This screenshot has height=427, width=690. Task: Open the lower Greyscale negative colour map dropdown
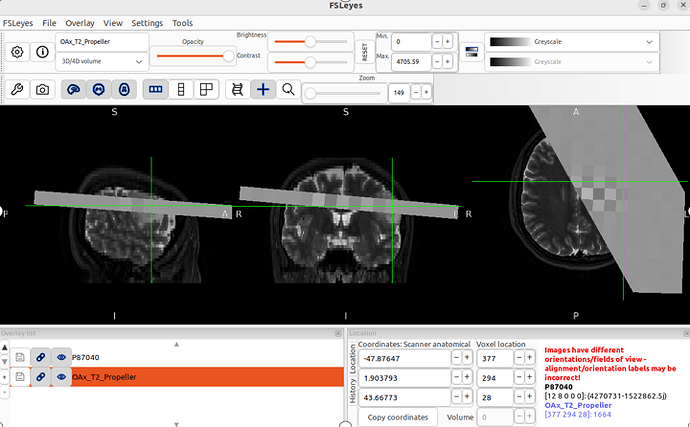coord(571,62)
